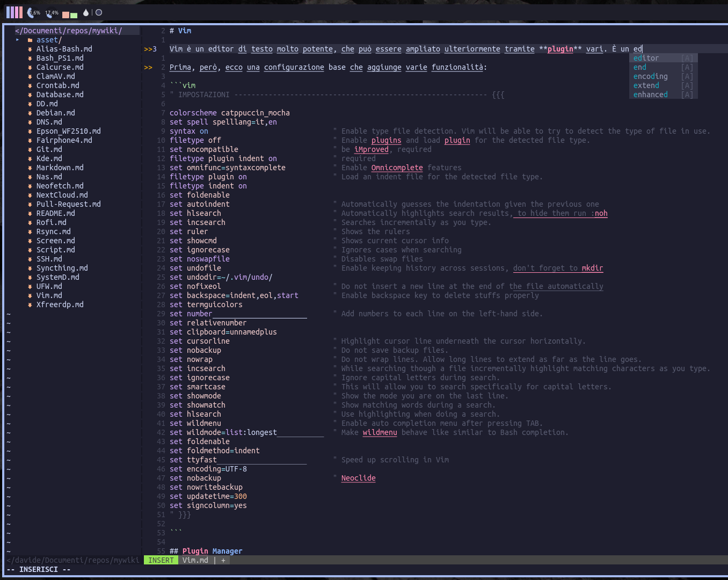Click the bold 'plugin' word on first line
Image resolution: width=728 pixels, height=580 pixels.
[560, 49]
